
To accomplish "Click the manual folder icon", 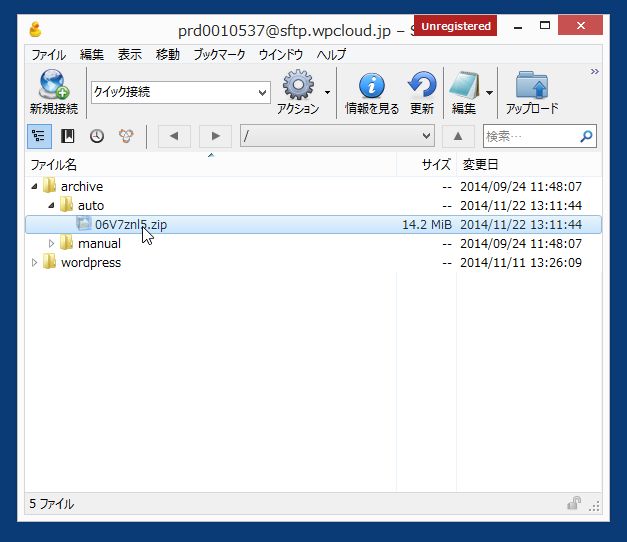I will click(x=66, y=242).
